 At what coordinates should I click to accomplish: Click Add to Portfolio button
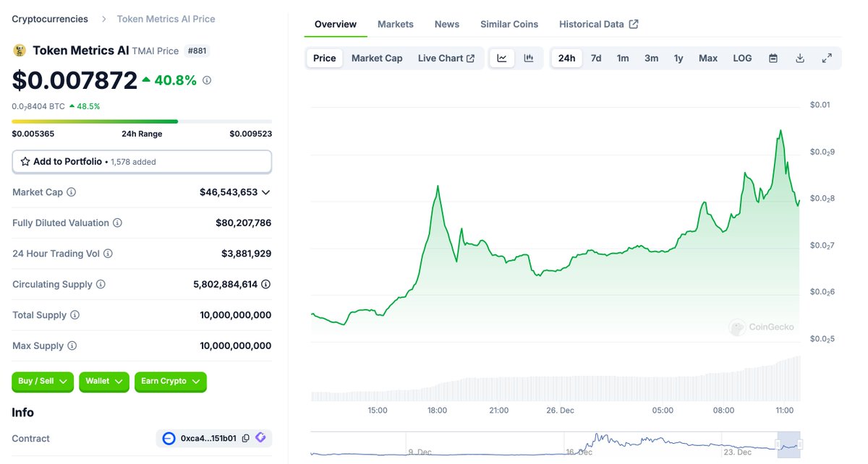[x=142, y=162]
